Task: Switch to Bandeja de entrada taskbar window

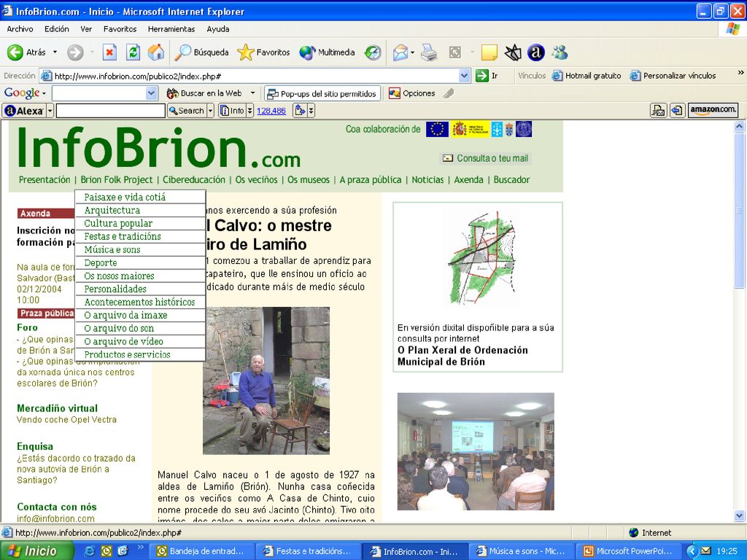Action: pyautogui.click(x=201, y=551)
